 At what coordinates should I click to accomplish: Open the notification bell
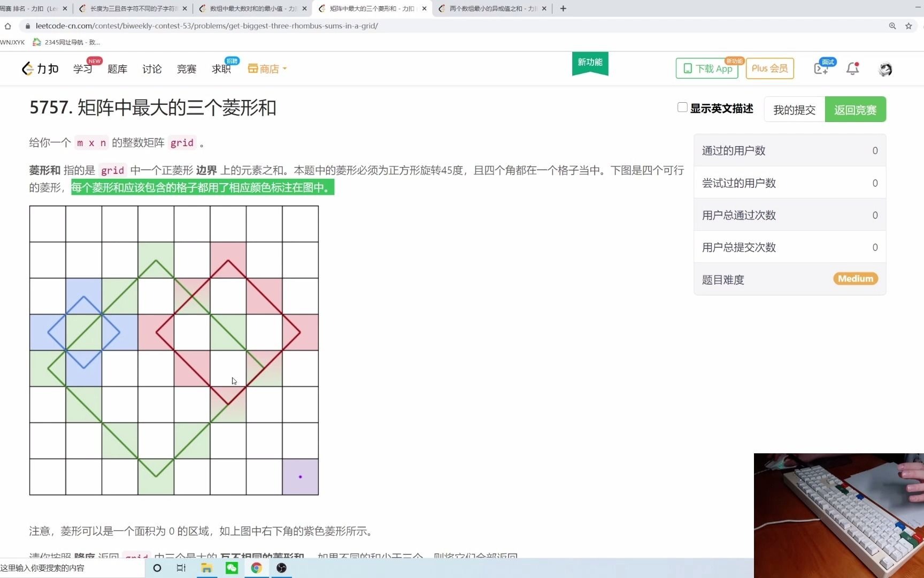pyautogui.click(x=852, y=69)
